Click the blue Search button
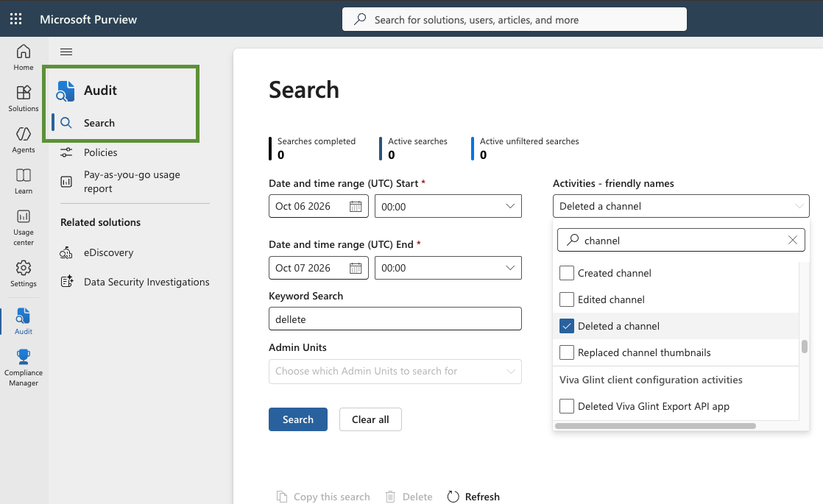Image resolution: width=823 pixels, height=504 pixels. pos(298,419)
